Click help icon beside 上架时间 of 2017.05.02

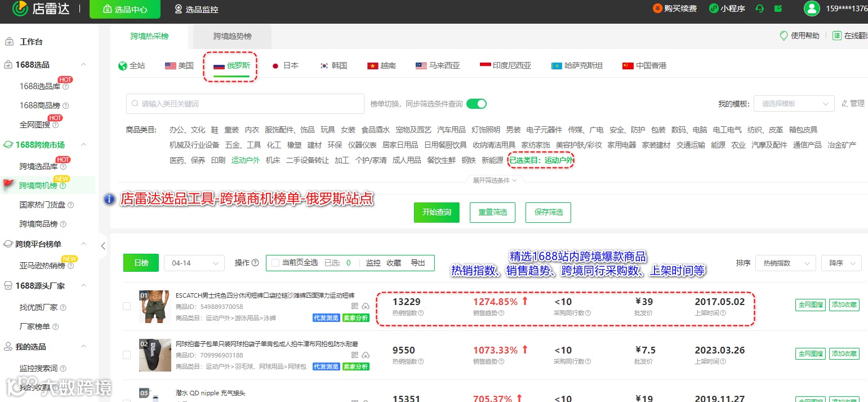[723, 313]
